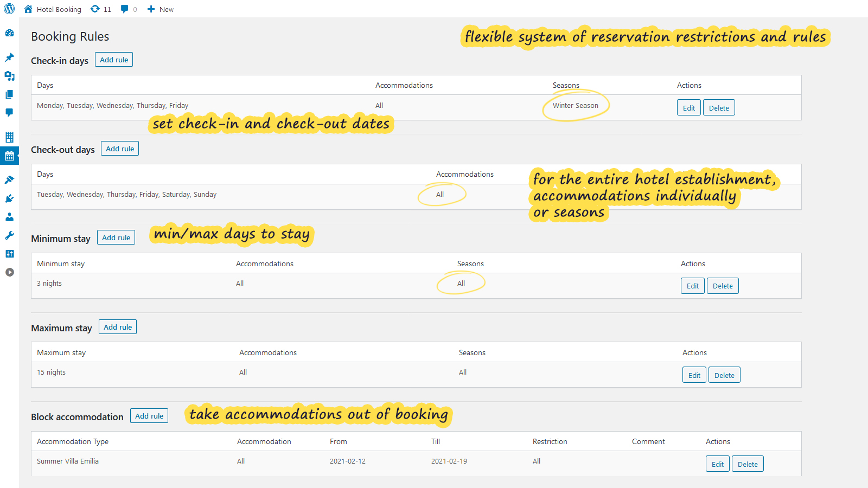The image size is (868, 488).
Task: Open the Bookings calendar icon in the sidebar
Action: [9, 156]
